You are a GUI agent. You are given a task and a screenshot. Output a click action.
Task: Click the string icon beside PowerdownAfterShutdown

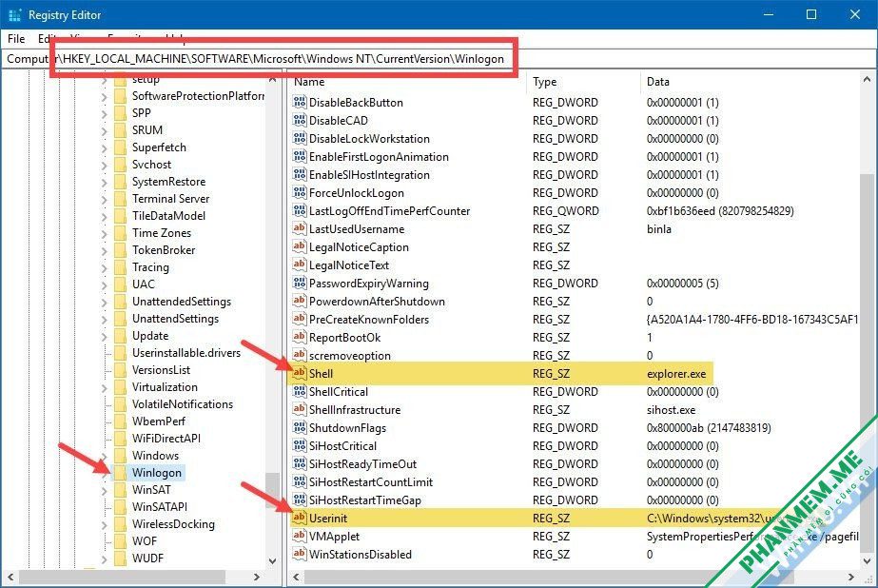[300, 301]
